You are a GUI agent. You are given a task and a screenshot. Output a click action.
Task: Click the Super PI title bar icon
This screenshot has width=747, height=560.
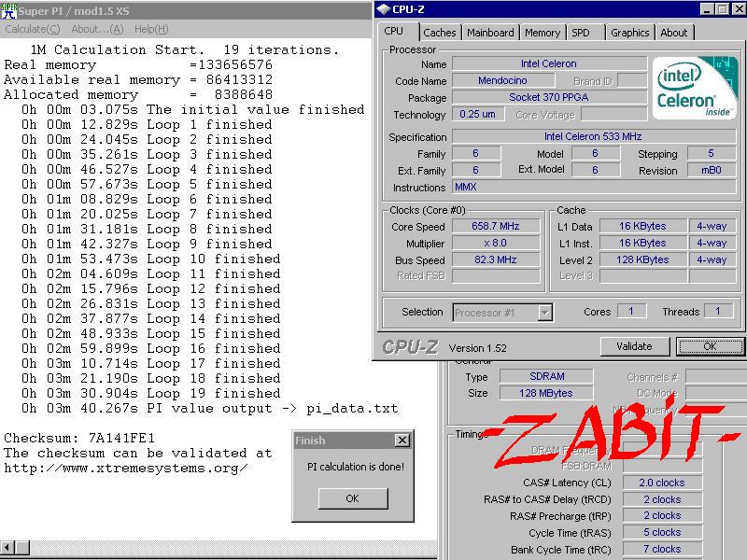click(8, 10)
